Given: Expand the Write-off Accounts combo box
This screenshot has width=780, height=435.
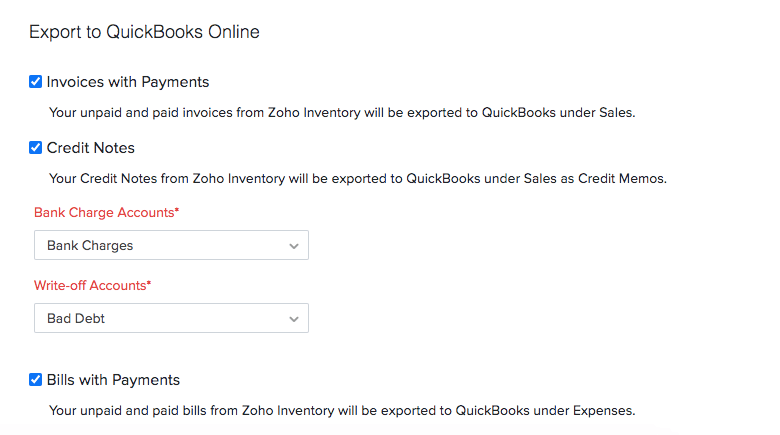Looking at the screenshot, I should pyautogui.click(x=171, y=319).
